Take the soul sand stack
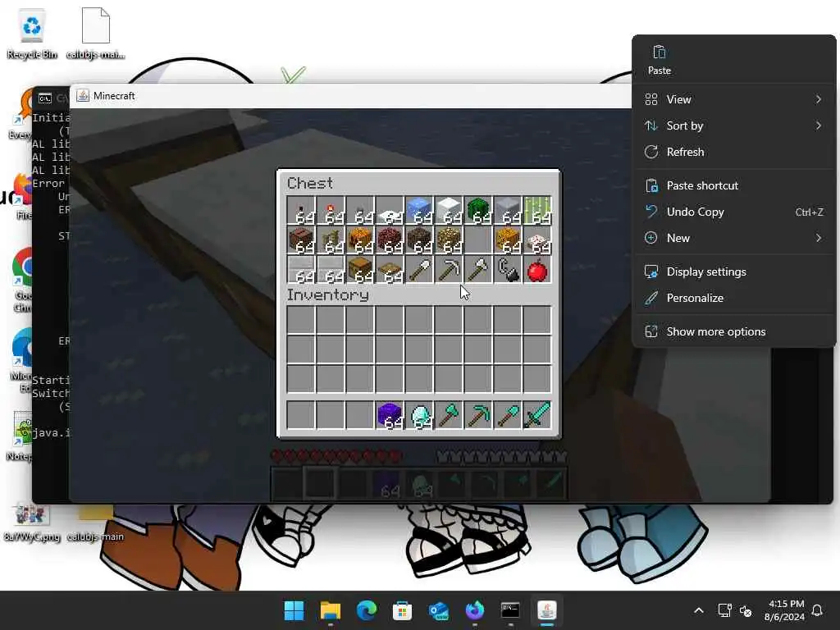The height and width of the screenshot is (630, 840). (418, 240)
